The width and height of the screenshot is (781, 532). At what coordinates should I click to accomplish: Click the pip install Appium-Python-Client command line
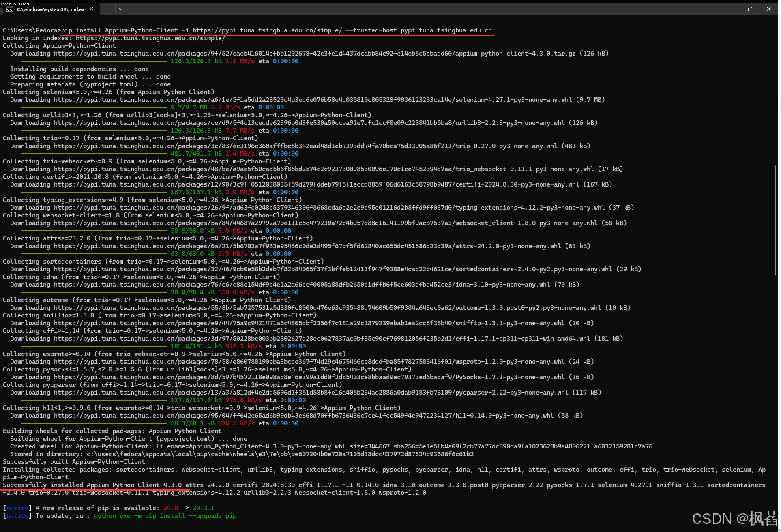(x=276, y=30)
